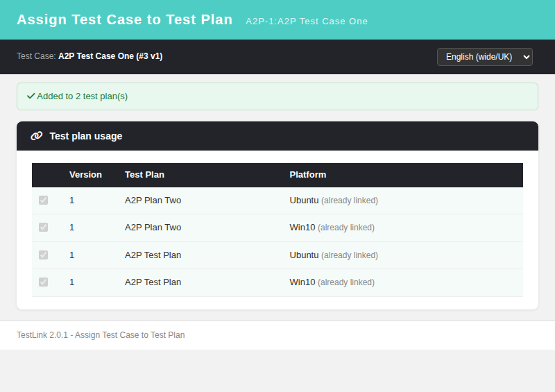Viewport: 555px width, 392px height.
Task: Click the Added to 2 test plan(s) message
Action: [82, 96]
